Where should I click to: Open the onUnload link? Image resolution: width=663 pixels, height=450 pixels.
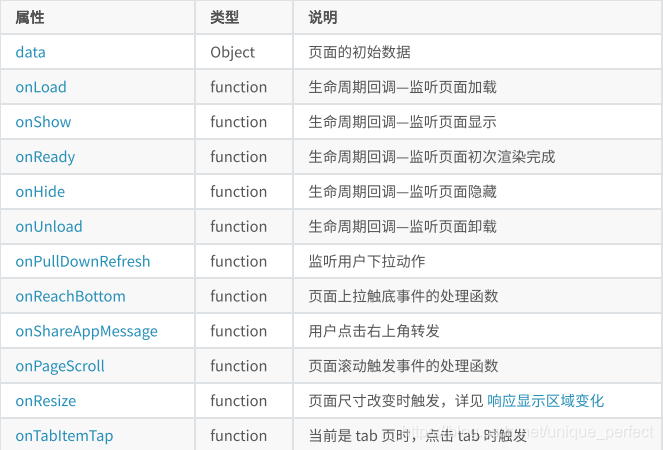(x=49, y=227)
